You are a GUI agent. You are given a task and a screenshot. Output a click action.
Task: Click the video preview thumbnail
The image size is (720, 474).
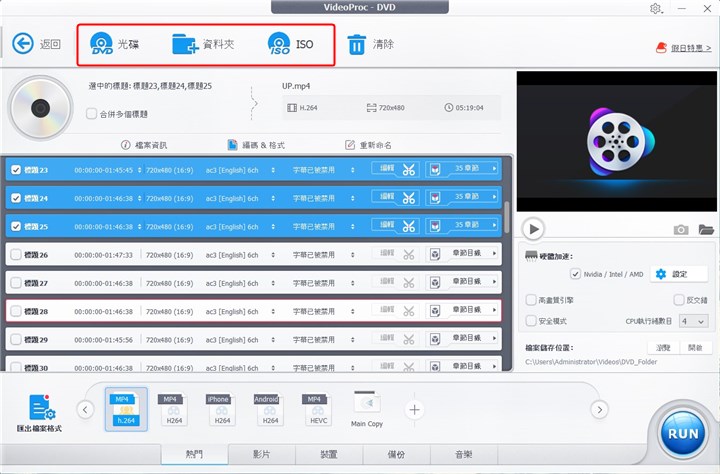coord(617,141)
